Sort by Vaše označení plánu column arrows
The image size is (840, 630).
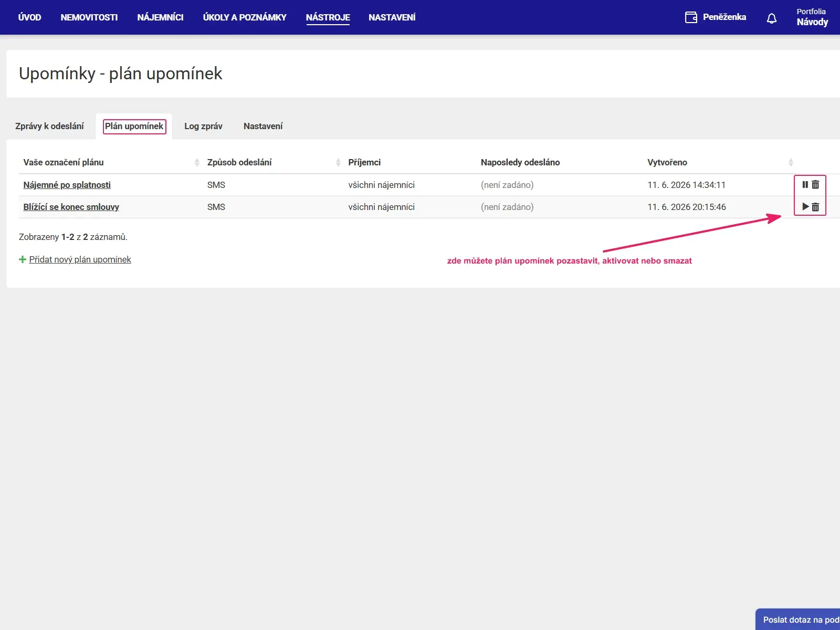[x=197, y=163]
